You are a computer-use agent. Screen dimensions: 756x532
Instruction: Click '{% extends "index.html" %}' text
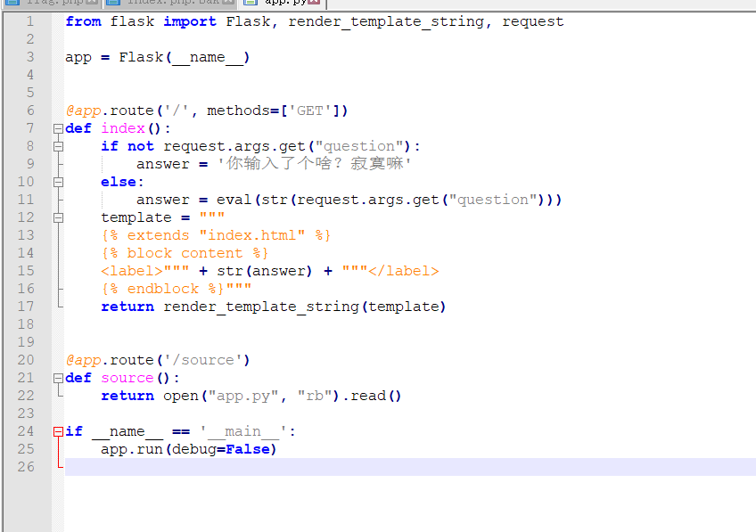[216, 235]
